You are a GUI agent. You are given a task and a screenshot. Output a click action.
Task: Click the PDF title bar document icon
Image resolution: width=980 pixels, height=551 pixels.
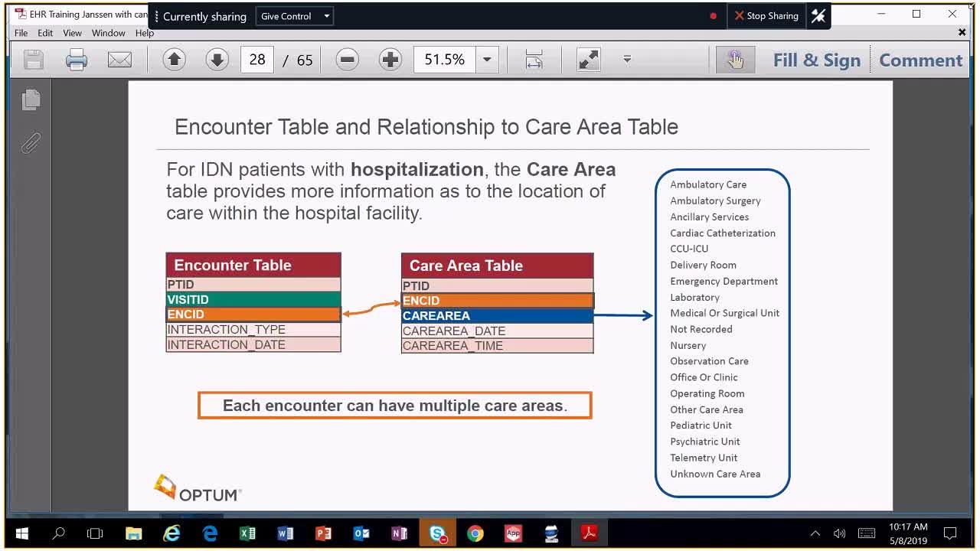[x=21, y=14]
